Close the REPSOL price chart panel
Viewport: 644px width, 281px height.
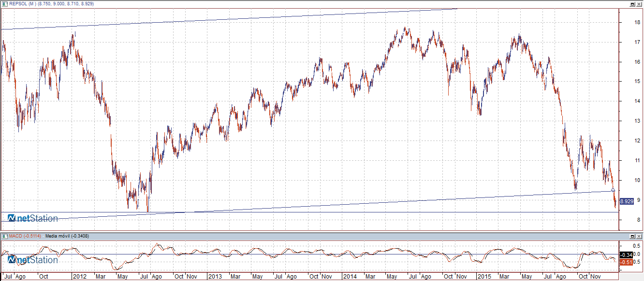[638, 3]
